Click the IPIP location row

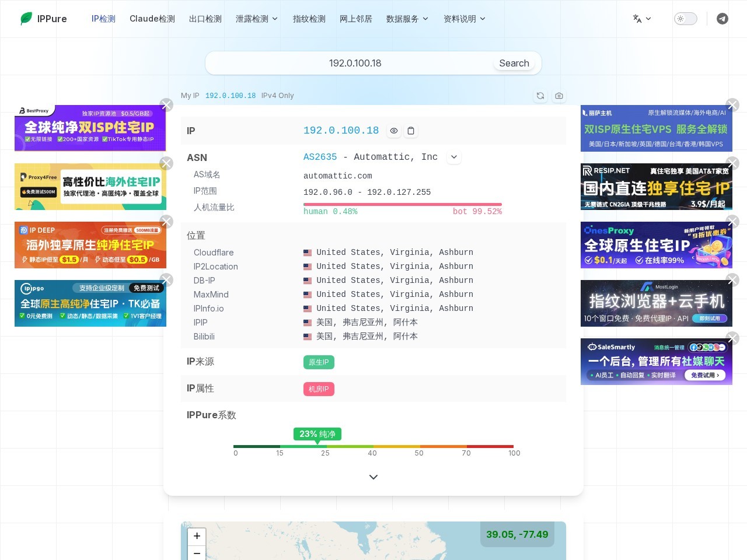tap(373, 323)
